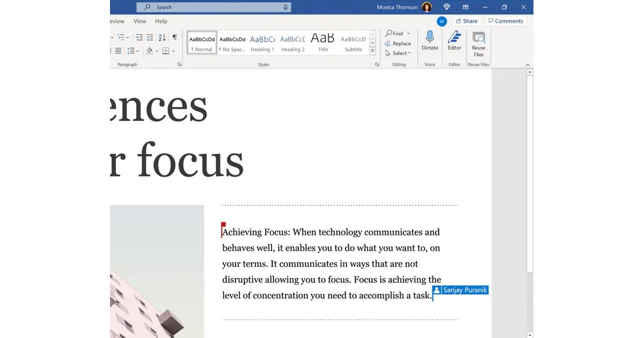Open the Editor pen icon
Image resolution: width=644 pixels, height=338 pixels.
(455, 38)
